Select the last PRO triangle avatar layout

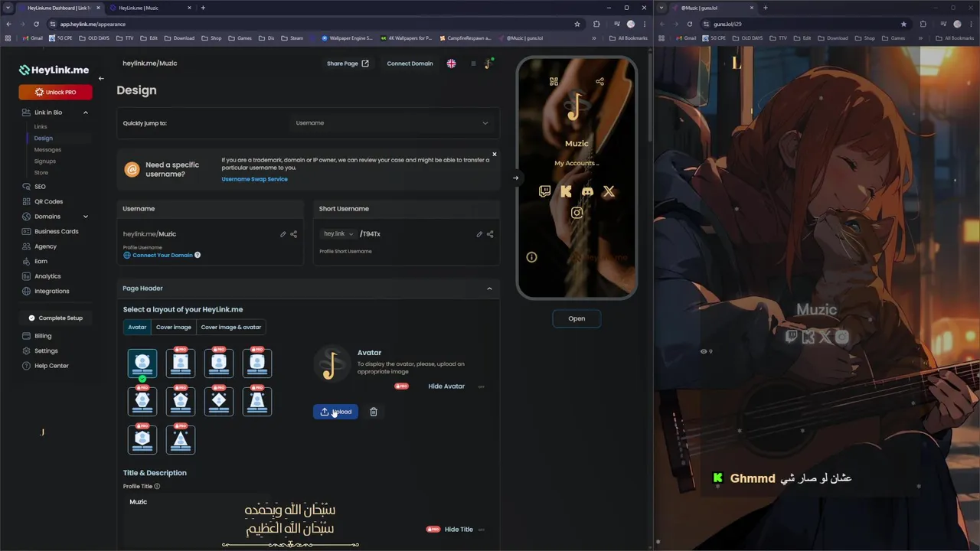click(x=181, y=439)
